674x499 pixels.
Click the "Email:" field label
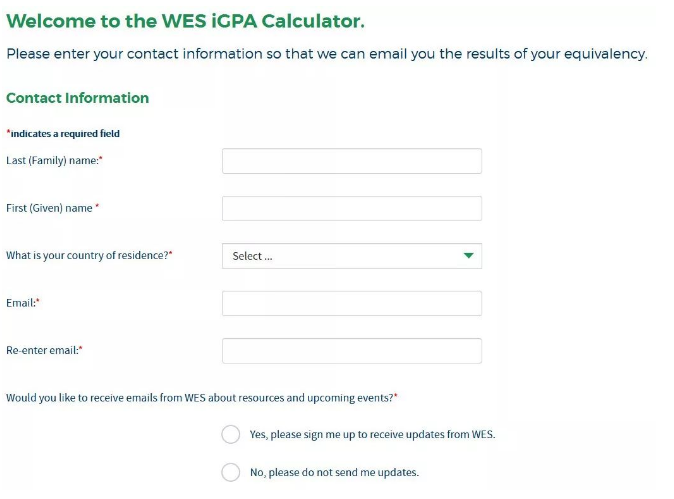click(22, 303)
